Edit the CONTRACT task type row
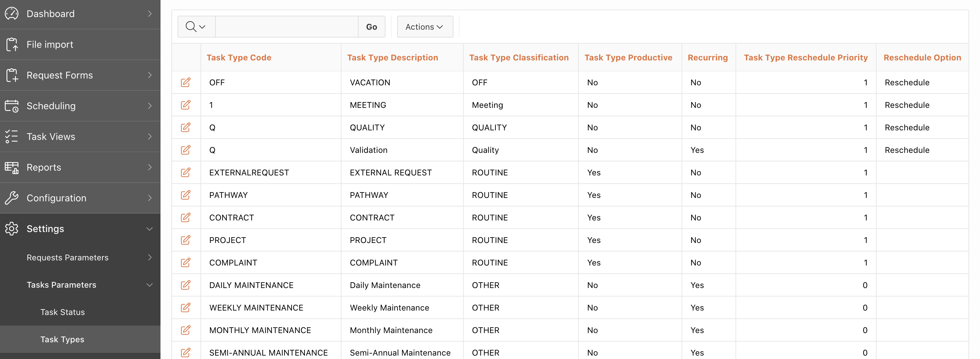Screen dimensions: 980x359 tap(186, 217)
